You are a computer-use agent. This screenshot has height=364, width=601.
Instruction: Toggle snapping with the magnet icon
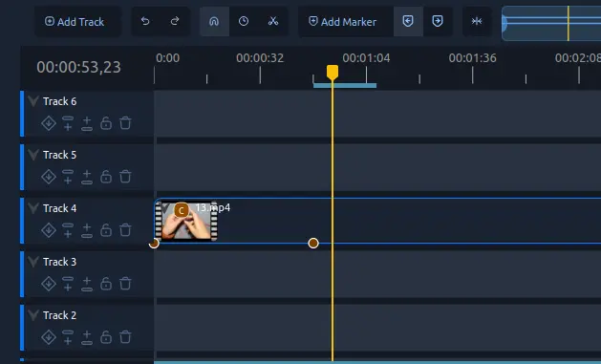pyautogui.click(x=214, y=21)
